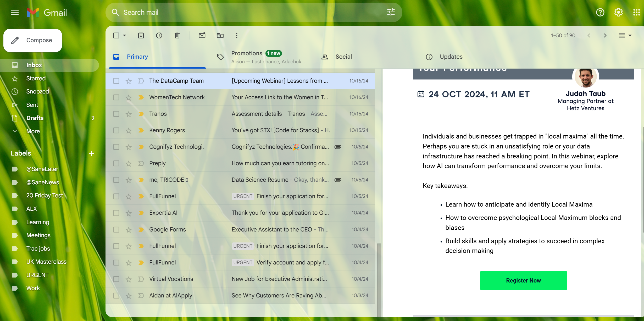Open search options filter icon
This screenshot has height=321, width=644.
(x=391, y=12)
